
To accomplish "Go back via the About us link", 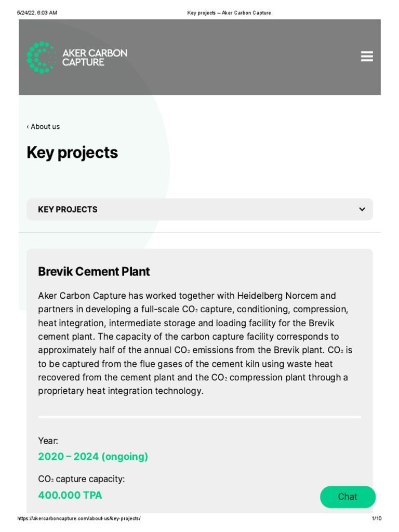I will 44,127.
